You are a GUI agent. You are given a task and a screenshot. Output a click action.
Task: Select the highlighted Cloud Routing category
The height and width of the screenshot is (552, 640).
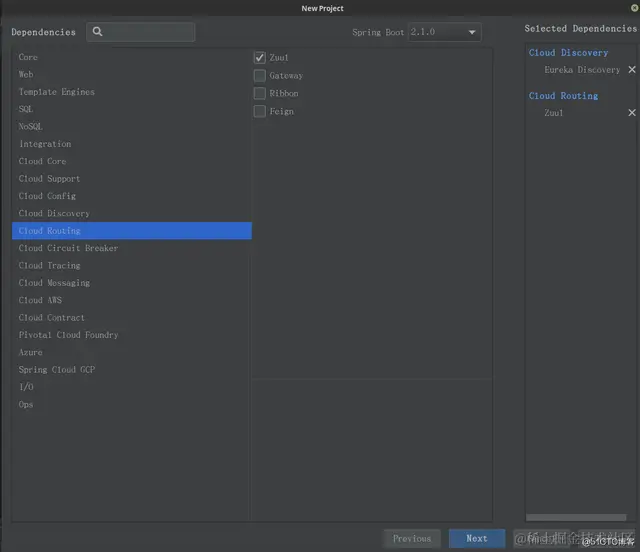click(x=131, y=231)
